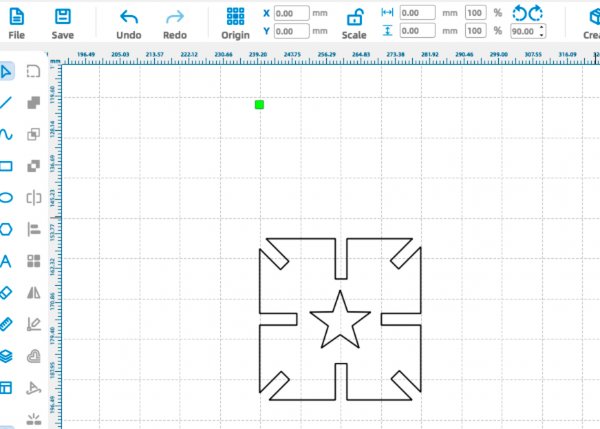This screenshot has width=600, height=429.
Task: Click the dashed rounded-rectangle selection icon
Action: click(33, 71)
